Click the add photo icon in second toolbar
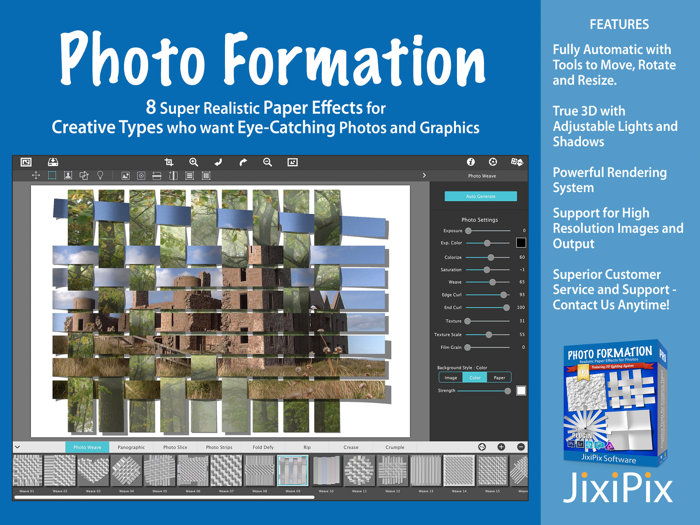Viewport: 700px width, 525px height. (125, 176)
